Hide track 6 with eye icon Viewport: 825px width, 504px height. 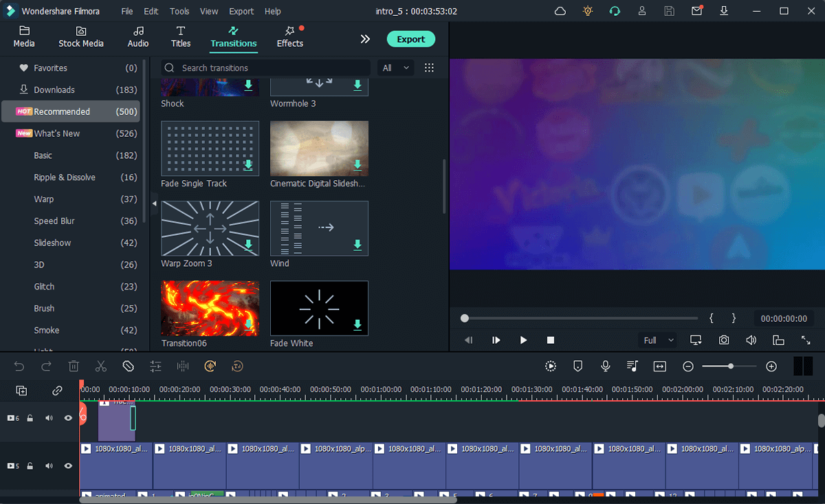coord(68,417)
